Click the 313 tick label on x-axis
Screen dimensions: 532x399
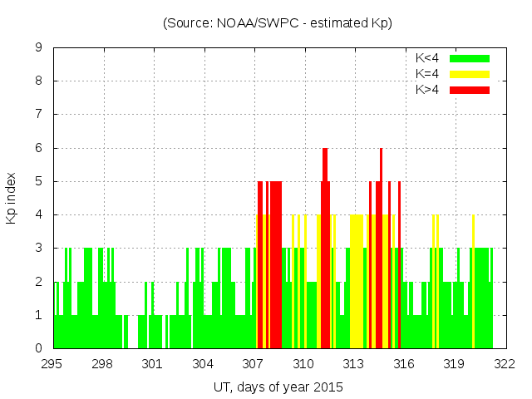pos(354,363)
